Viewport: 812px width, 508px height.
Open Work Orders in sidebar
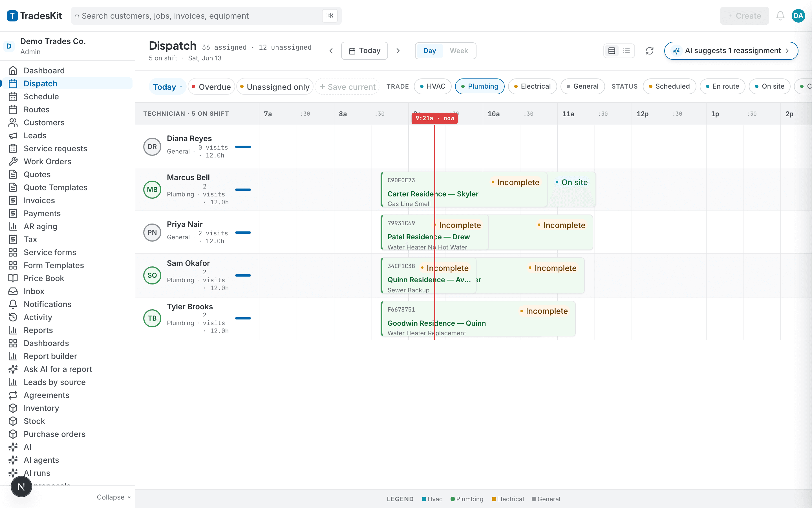click(67, 161)
